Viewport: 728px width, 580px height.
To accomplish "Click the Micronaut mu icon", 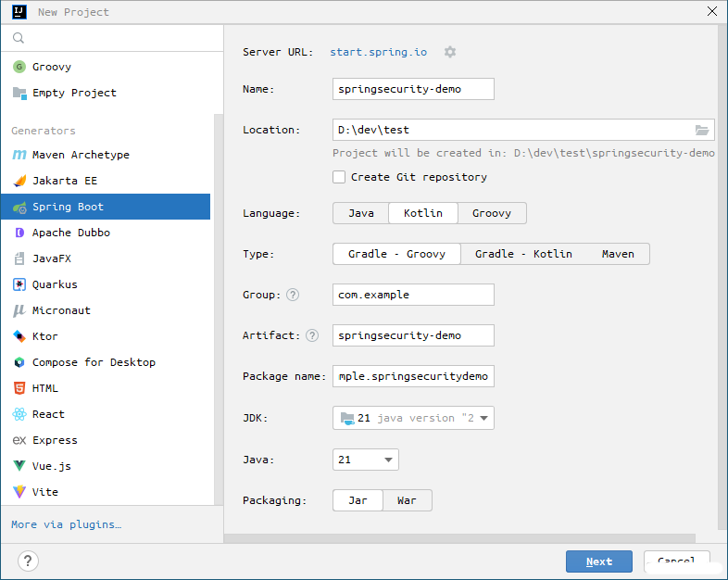I will (x=19, y=310).
